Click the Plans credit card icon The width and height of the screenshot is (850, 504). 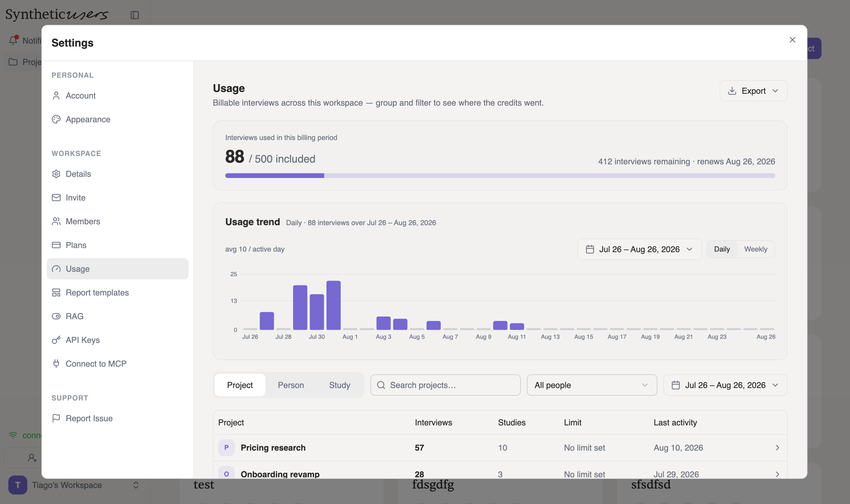click(56, 245)
